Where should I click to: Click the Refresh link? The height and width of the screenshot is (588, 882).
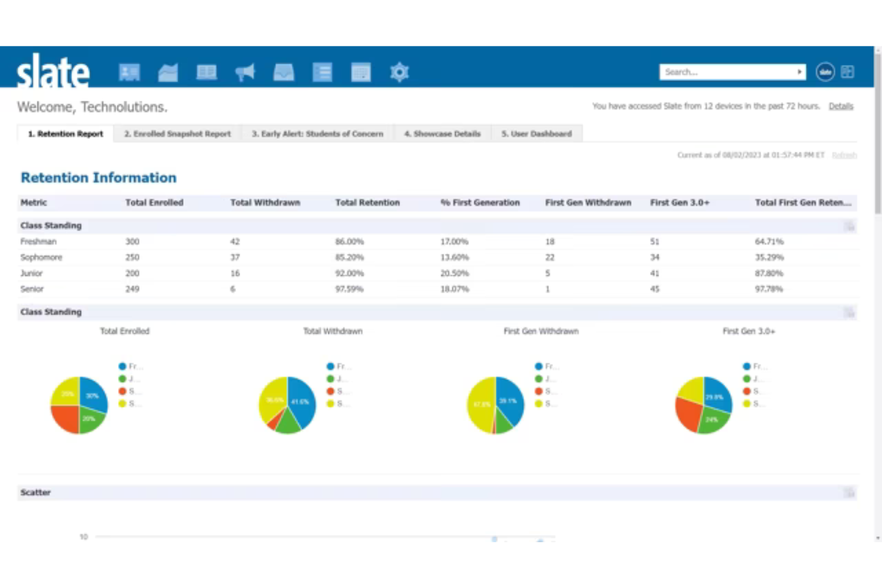click(x=844, y=154)
